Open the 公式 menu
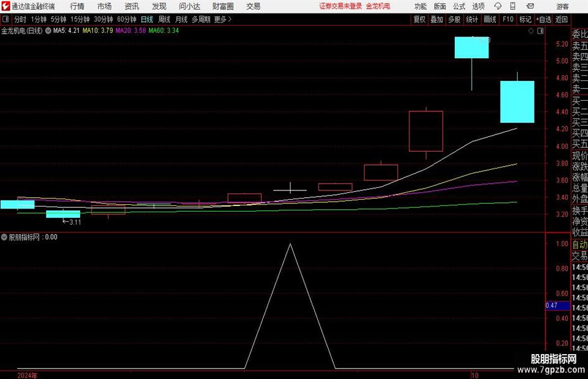 click(x=459, y=6)
